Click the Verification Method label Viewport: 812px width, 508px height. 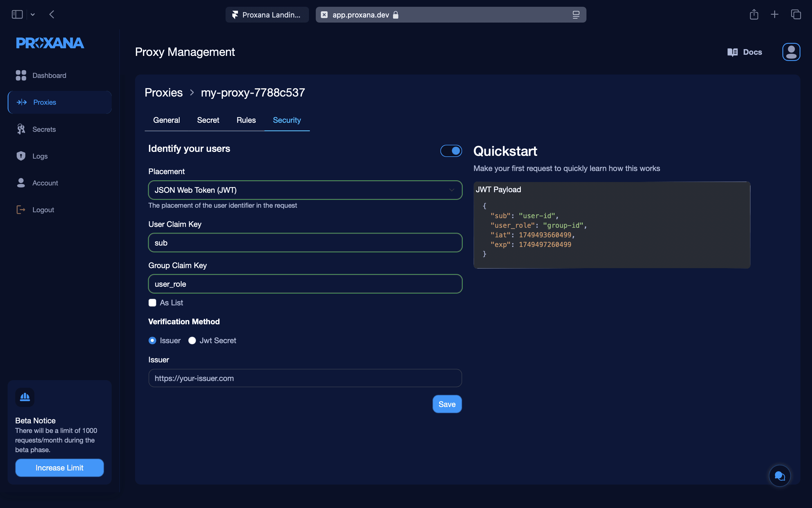(184, 321)
